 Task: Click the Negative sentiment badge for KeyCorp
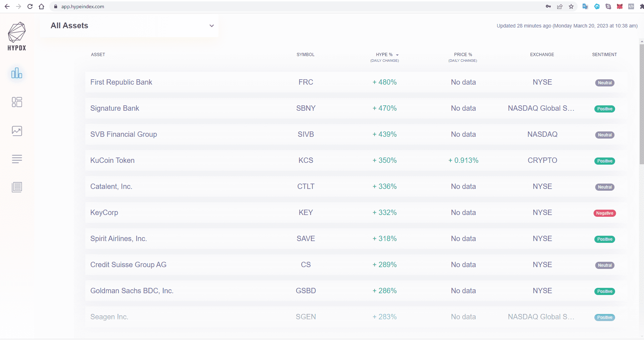pyautogui.click(x=605, y=213)
